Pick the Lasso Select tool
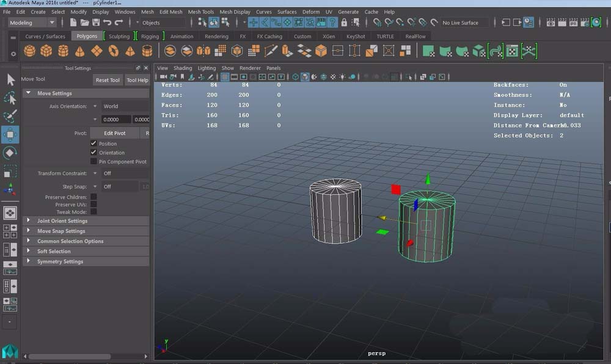This screenshot has width=611, height=364. pos(10,98)
